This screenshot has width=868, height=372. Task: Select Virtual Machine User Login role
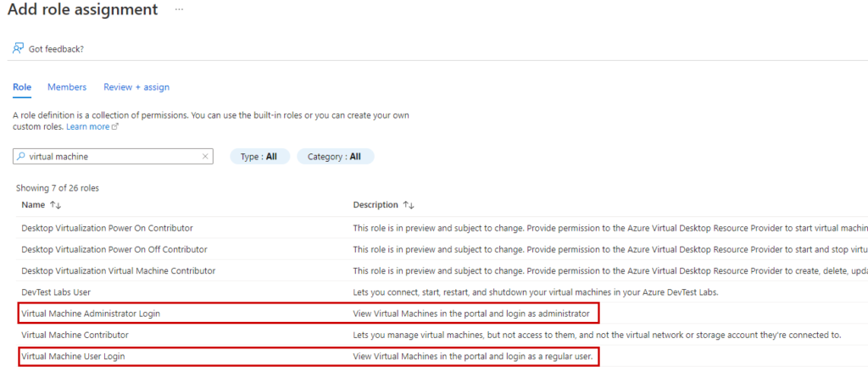pyautogui.click(x=74, y=357)
